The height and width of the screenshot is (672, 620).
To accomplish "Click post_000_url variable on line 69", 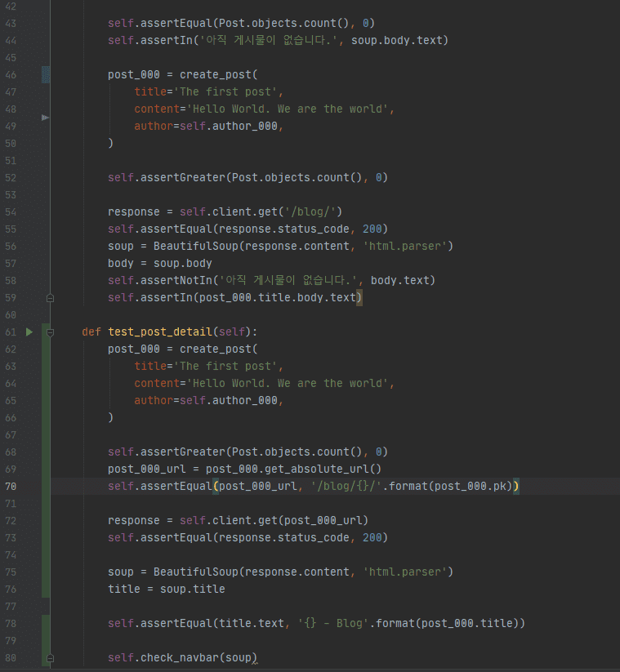I will click(147, 469).
